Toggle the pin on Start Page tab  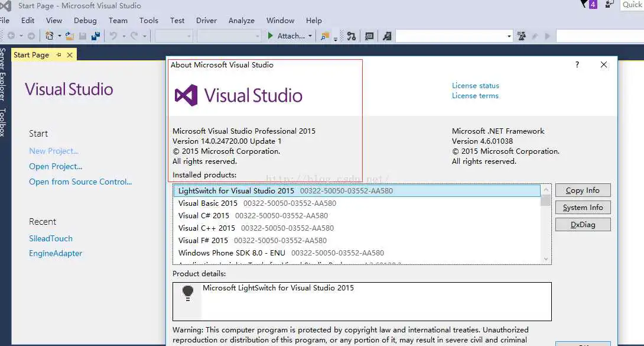58,55
